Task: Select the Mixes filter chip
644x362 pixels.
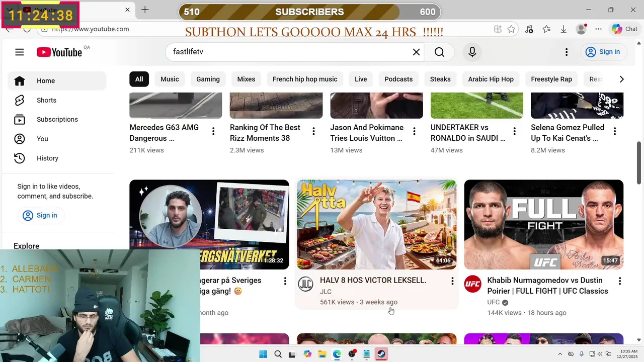Action: coord(246,79)
